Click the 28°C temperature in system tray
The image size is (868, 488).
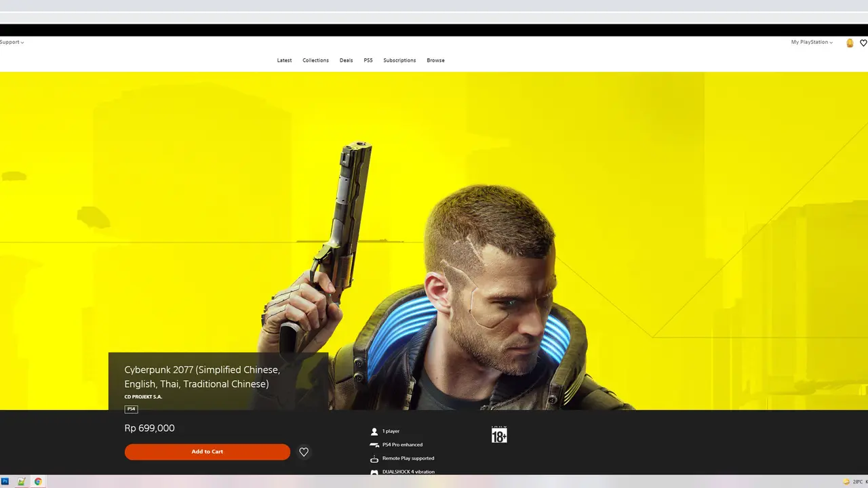coord(858,482)
